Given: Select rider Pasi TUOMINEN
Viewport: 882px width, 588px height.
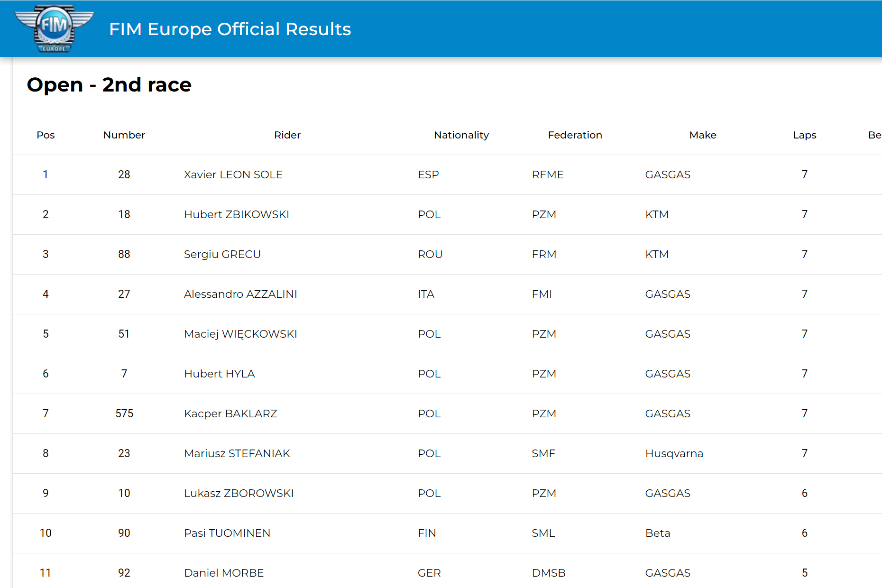Looking at the screenshot, I should 227,533.
